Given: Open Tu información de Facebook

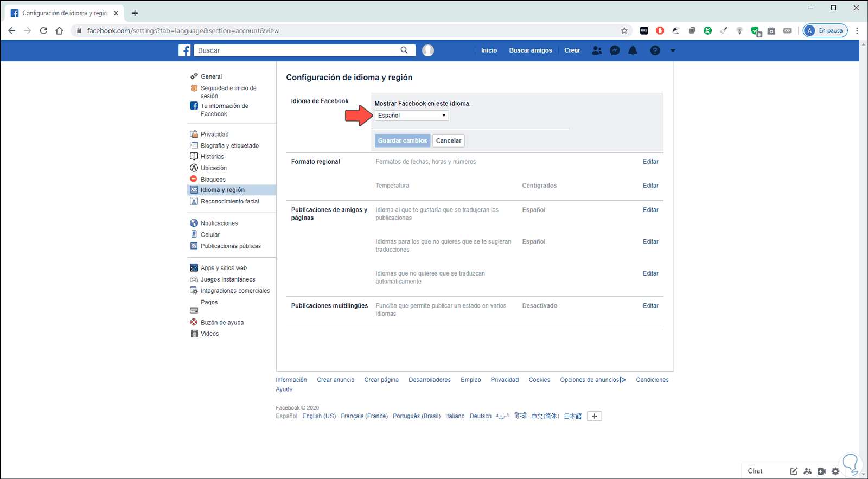Looking at the screenshot, I should (224, 110).
